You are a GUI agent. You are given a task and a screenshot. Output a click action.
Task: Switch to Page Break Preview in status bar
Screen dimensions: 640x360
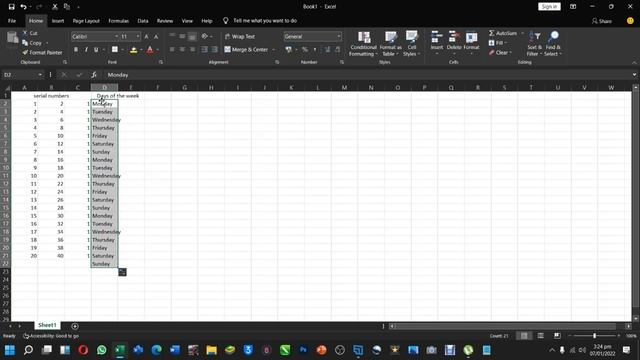pyautogui.click(x=557, y=336)
